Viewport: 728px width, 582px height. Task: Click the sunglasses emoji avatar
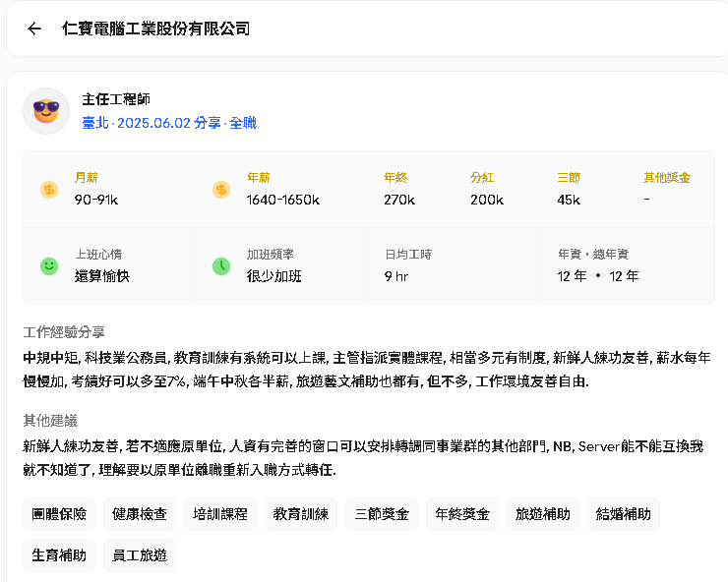[46, 111]
